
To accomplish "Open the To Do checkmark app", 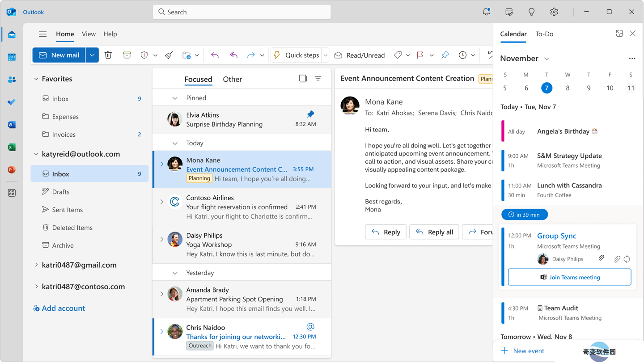I will point(12,102).
